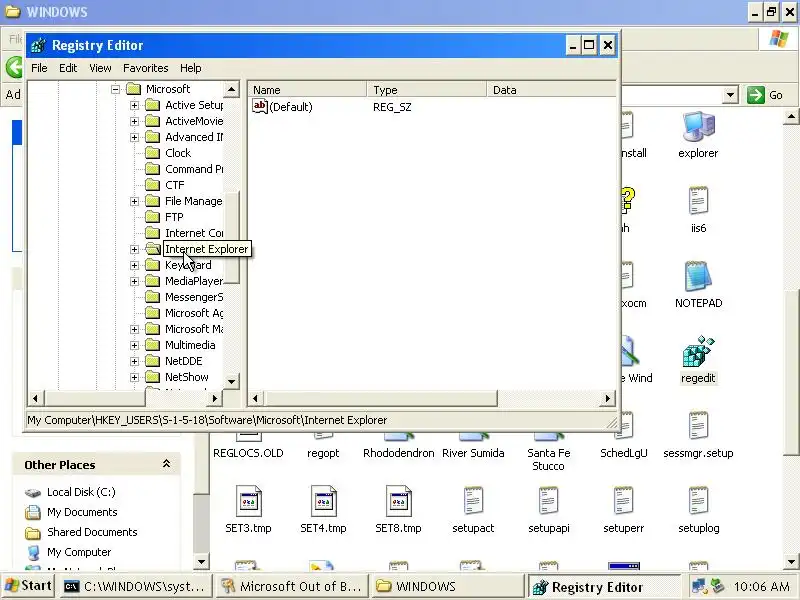Click the Registry Editor taskbar button
This screenshot has width=800, height=600.
tap(605, 587)
